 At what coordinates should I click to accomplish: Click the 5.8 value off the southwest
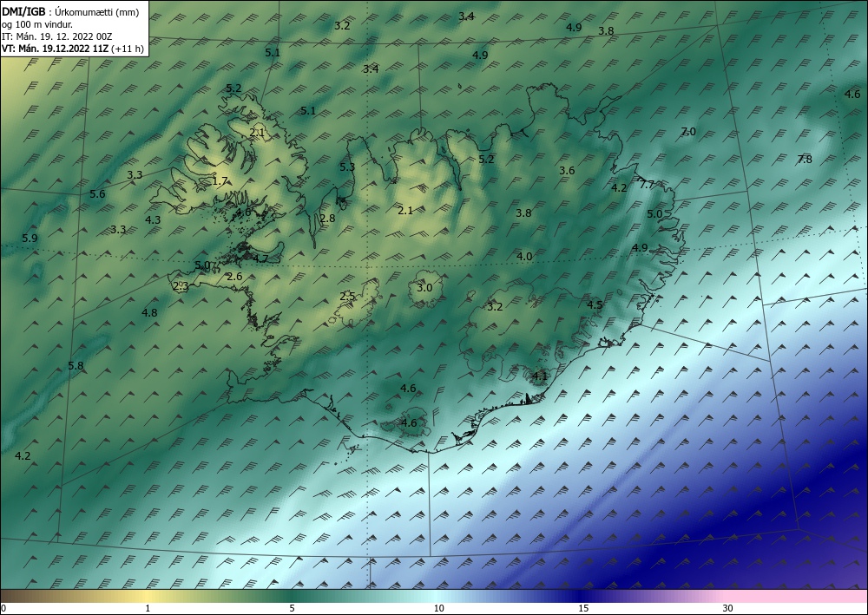(x=76, y=365)
